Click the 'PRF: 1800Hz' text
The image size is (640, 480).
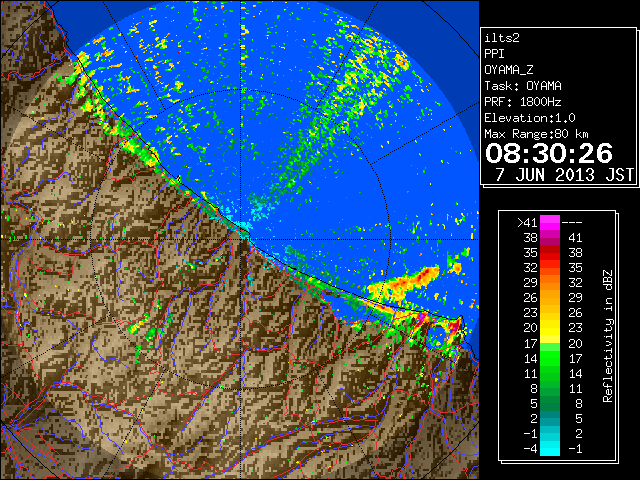[x=522, y=102]
